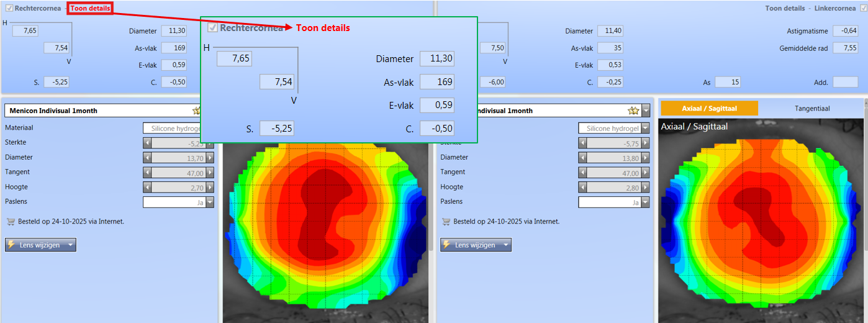The image size is (868, 323).
Task: Open Silicone hydrogel dropdown in Linkercornea lens panel
Action: point(645,129)
